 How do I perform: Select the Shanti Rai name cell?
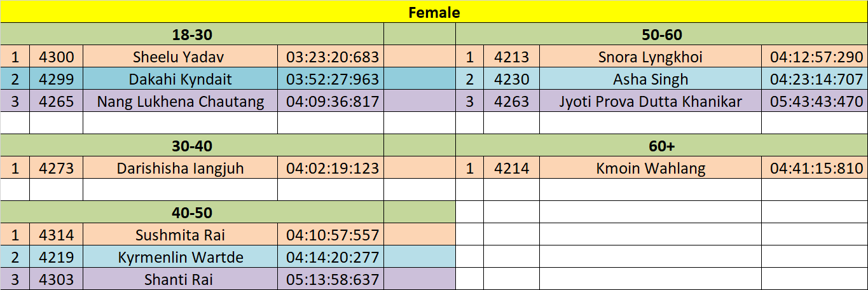(x=180, y=279)
